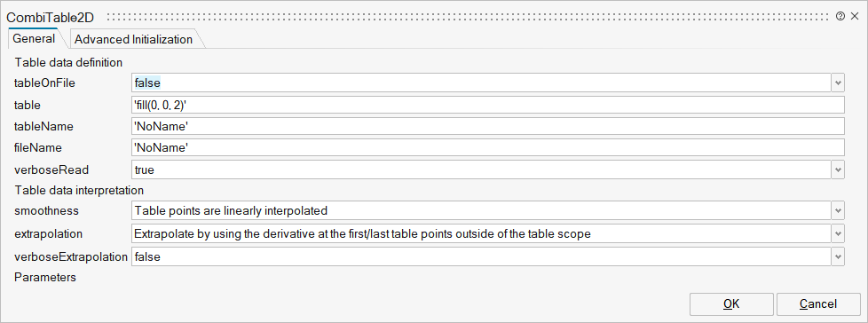
Task: Dismiss the dialog with the Cancel button
Action: tap(818, 303)
